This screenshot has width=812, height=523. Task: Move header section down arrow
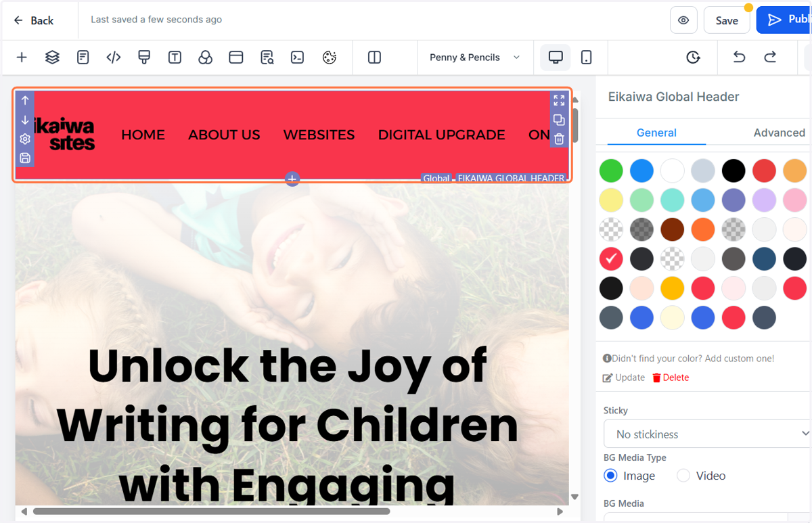pyautogui.click(x=25, y=120)
